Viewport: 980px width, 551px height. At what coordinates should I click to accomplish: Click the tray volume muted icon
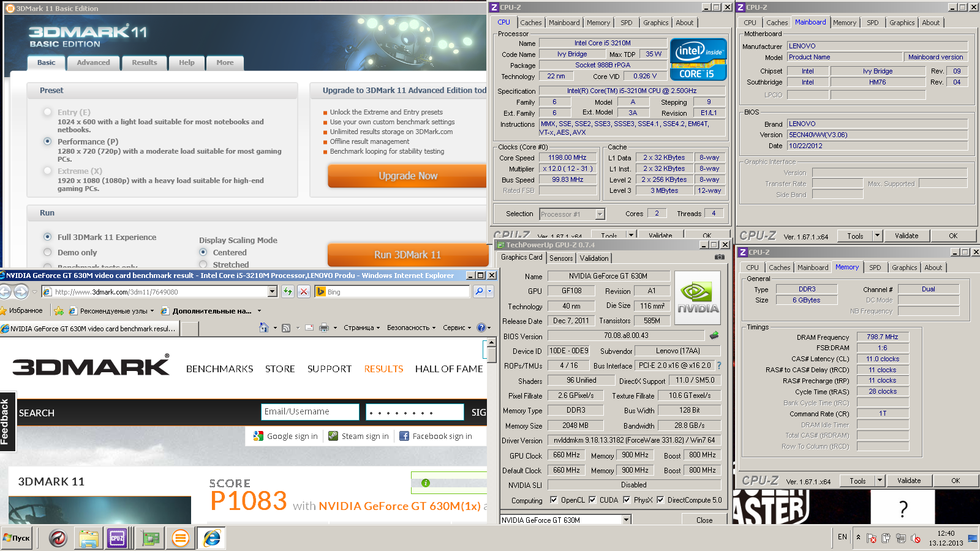(x=916, y=538)
